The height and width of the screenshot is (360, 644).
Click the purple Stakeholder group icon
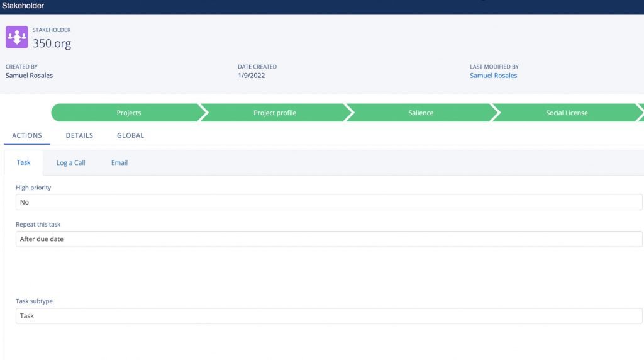coord(17,37)
